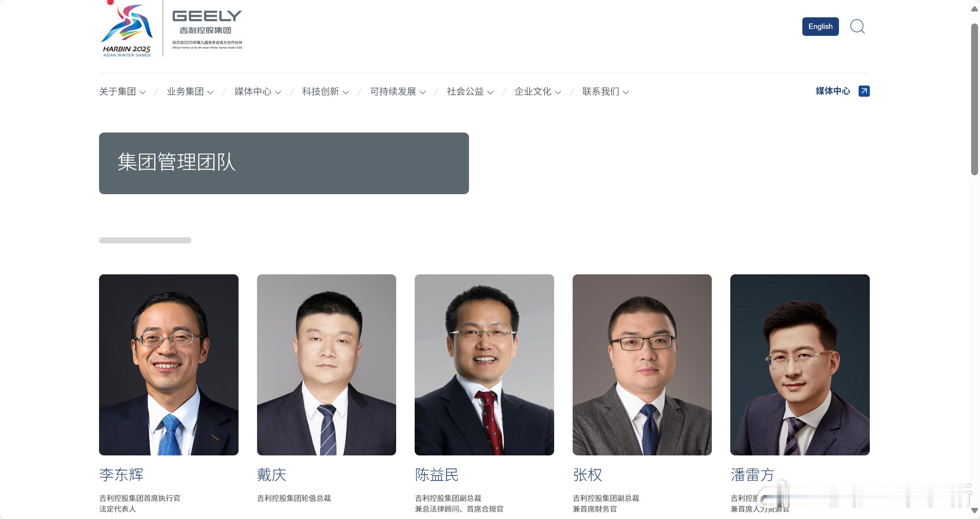The height and width of the screenshot is (519, 980).
Task: Expand the 科技创新 dropdown menu
Action: (x=325, y=92)
